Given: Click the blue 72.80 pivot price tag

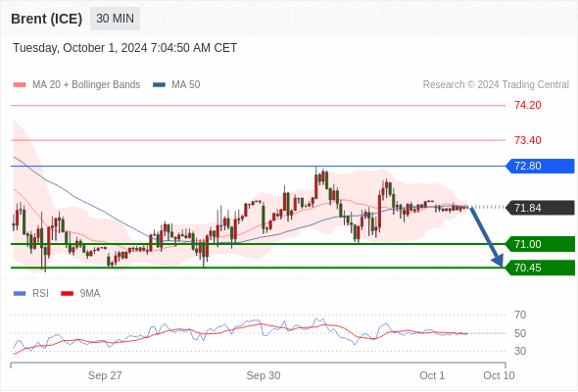Looking at the screenshot, I should click(x=540, y=166).
